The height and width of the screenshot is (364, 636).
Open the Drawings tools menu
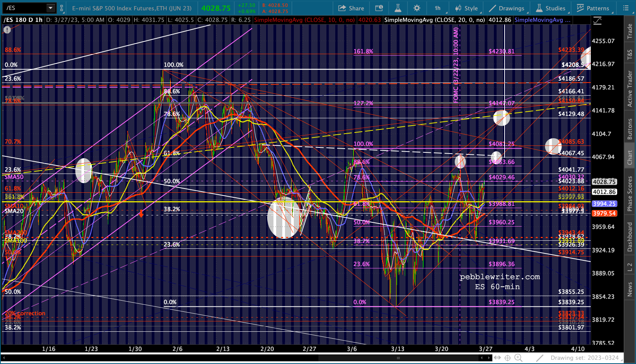coord(507,8)
